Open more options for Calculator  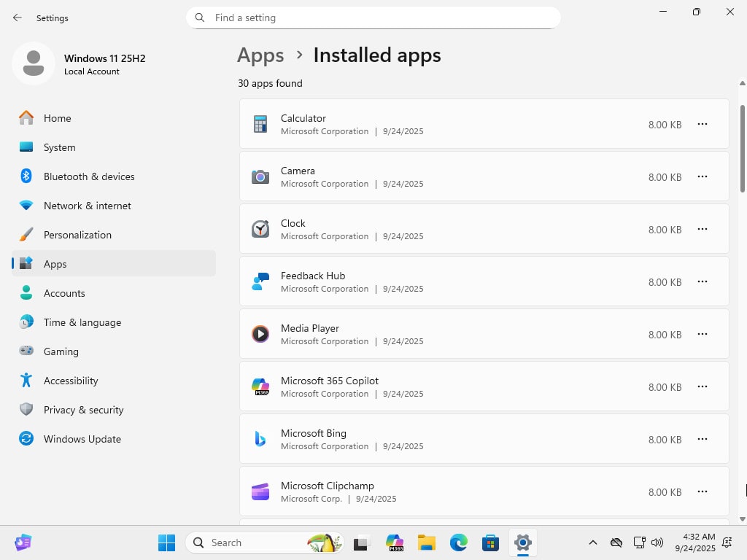coord(702,125)
